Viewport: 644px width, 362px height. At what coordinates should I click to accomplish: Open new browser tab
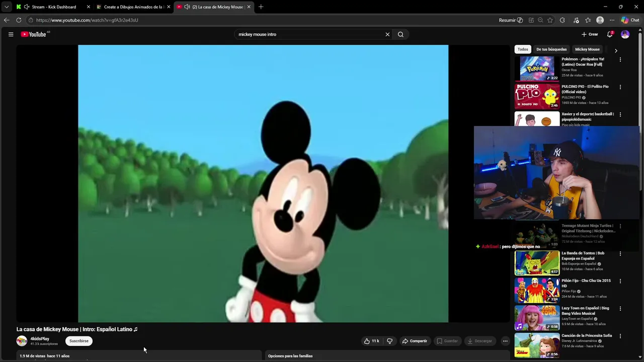click(261, 7)
